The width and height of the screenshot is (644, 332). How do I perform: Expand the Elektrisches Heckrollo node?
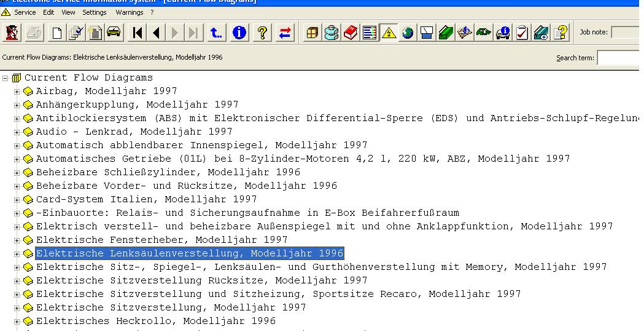click(x=17, y=322)
